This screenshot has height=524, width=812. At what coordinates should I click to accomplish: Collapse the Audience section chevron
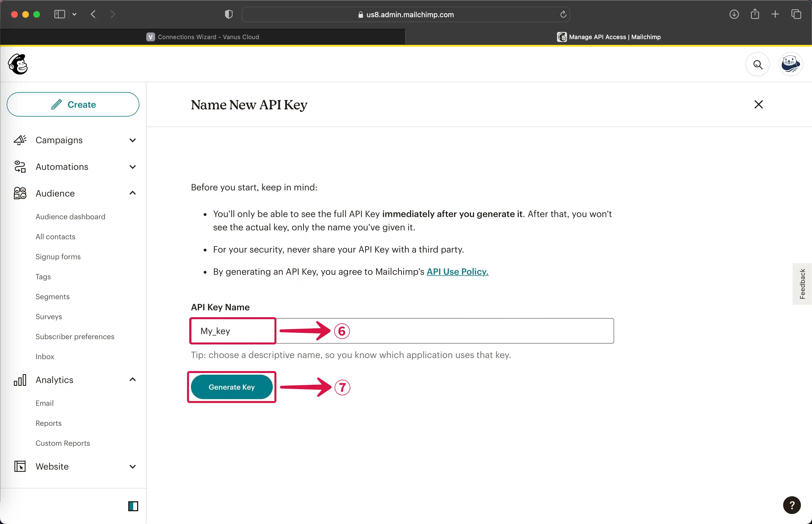pos(133,193)
